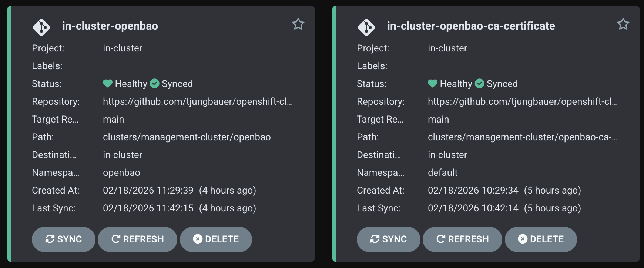Viewport: 644px width, 268px height.
Task: Sync the in-cluster-openbao-ca-certificate application
Action: (x=389, y=239)
